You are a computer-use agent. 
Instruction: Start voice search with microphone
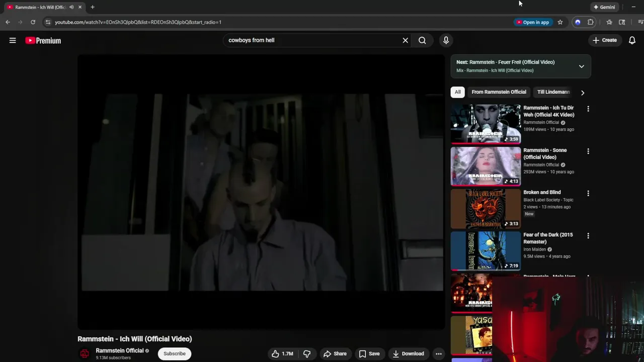(x=446, y=40)
